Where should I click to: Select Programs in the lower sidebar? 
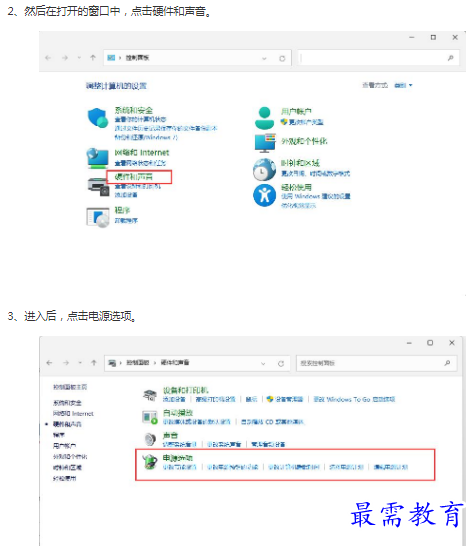(59, 435)
